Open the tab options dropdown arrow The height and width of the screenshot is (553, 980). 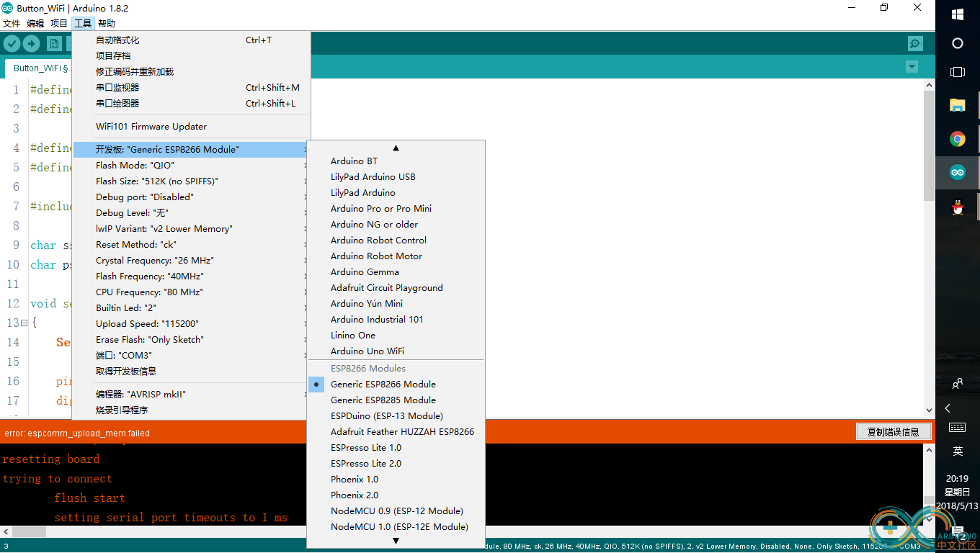coord(912,67)
